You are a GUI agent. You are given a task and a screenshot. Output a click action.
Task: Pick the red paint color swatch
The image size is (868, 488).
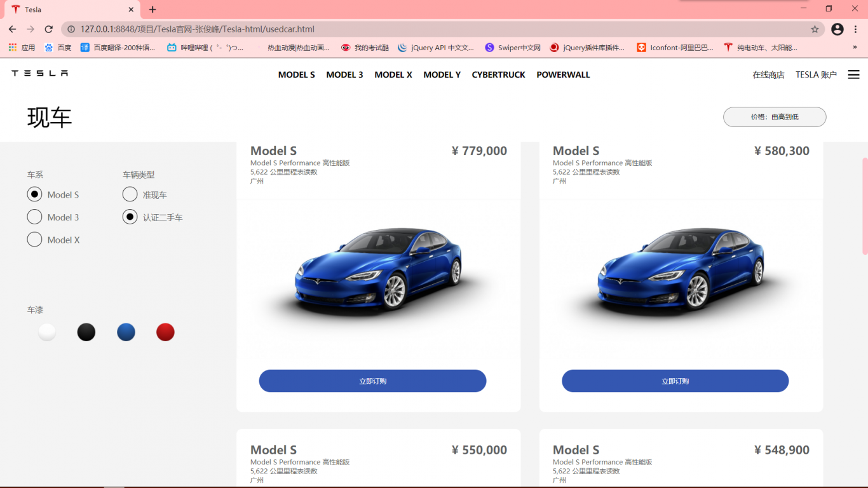coord(165,332)
